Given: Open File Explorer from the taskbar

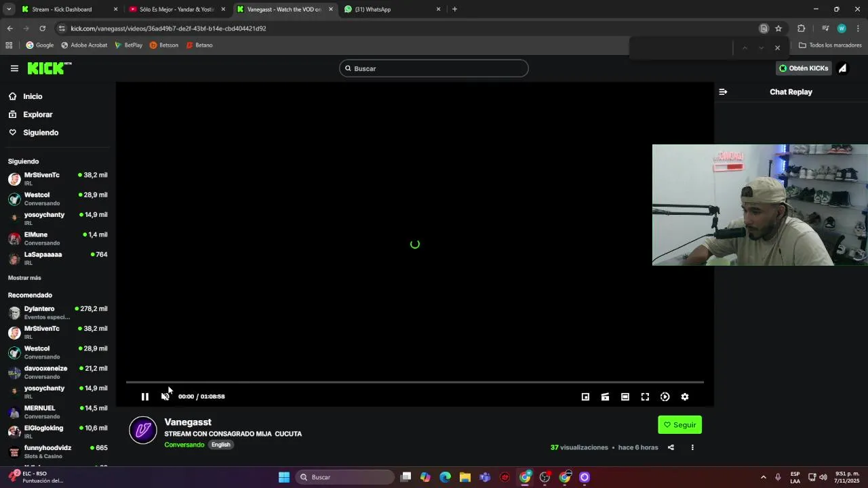Looking at the screenshot, I should [465, 477].
